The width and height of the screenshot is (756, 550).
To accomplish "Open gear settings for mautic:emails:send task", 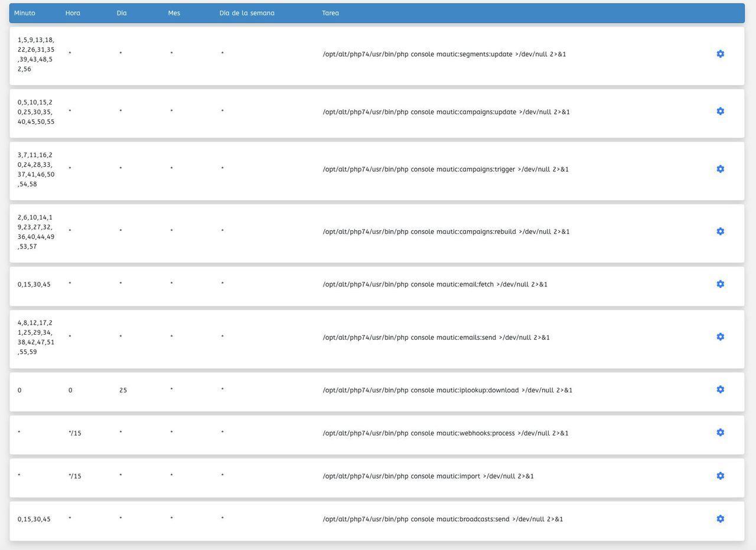I will coord(720,336).
